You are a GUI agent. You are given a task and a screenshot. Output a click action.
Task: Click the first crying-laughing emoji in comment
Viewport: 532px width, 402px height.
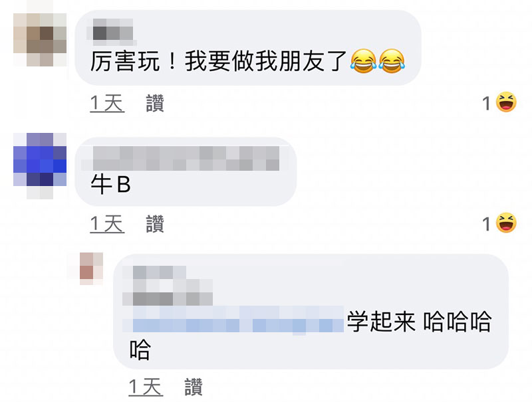363,61
